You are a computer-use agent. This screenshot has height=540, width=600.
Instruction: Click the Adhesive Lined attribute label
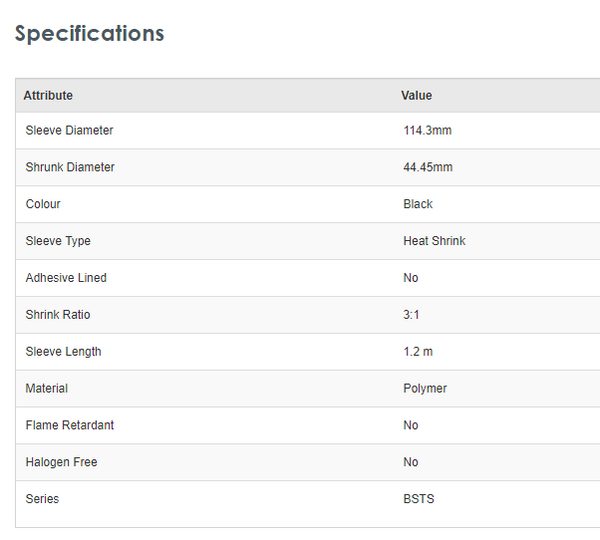click(x=66, y=278)
